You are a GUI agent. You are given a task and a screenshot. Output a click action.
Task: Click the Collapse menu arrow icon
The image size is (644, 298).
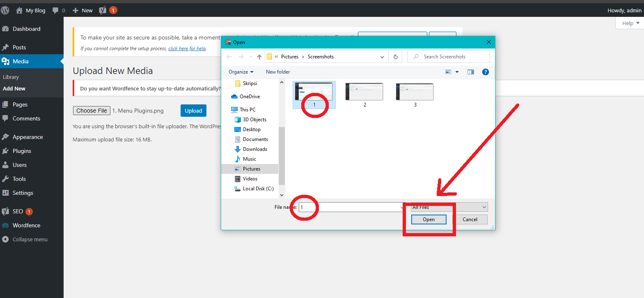coord(5,239)
